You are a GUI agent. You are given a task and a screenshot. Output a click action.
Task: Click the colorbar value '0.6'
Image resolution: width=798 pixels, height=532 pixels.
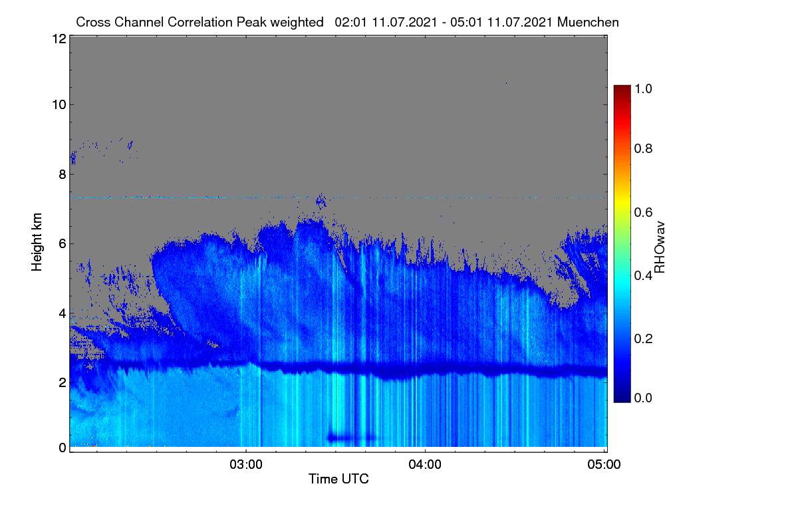point(644,212)
